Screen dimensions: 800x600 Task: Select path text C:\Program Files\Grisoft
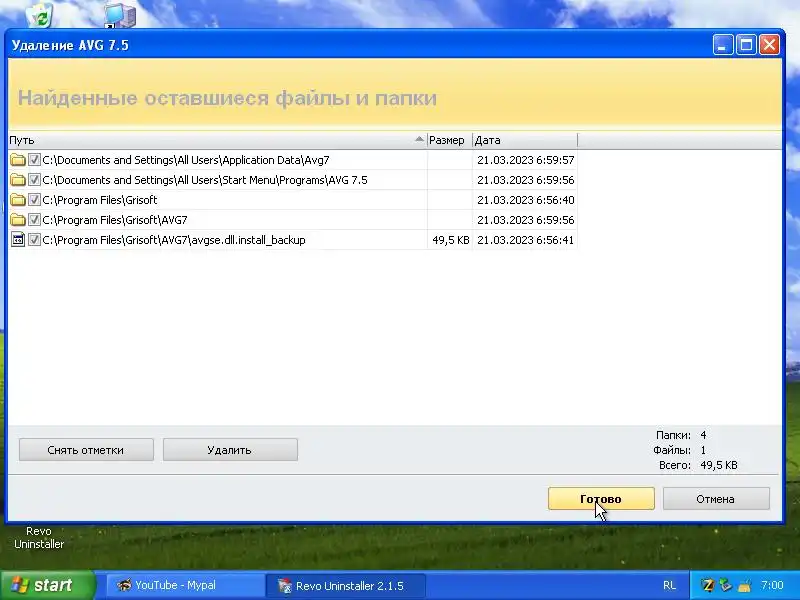point(99,200)
